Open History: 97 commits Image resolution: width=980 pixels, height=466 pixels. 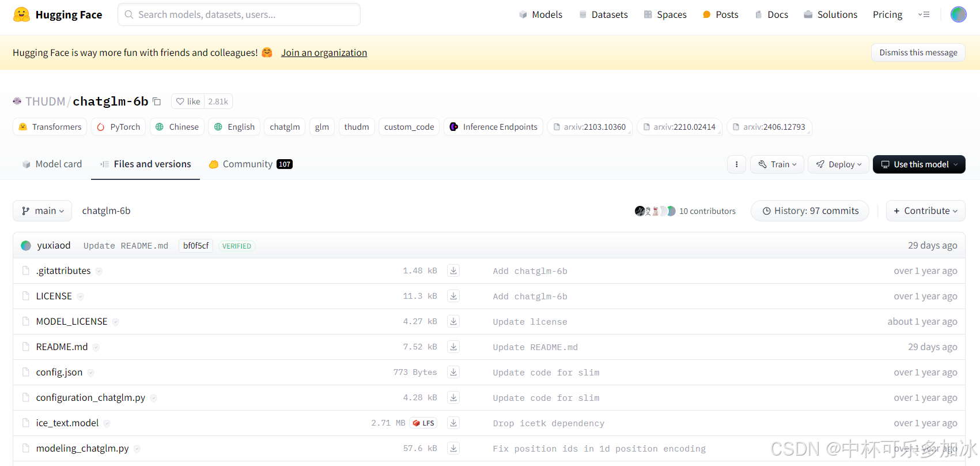[x=810, y=211]
